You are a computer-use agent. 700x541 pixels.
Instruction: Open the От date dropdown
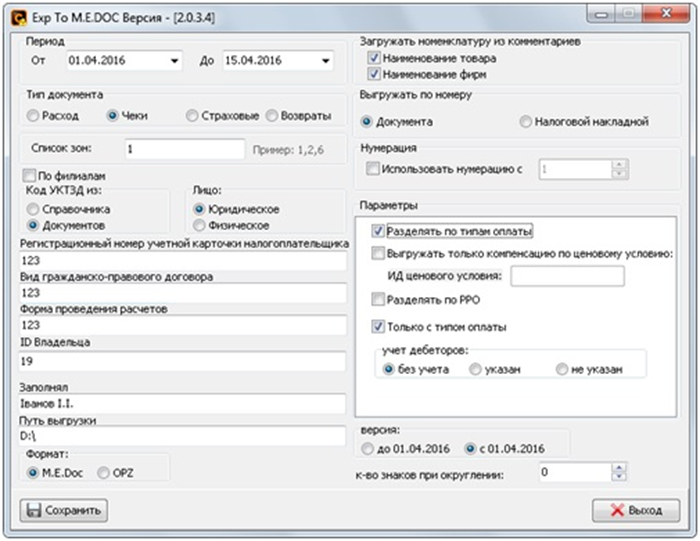tap(175, 62)
